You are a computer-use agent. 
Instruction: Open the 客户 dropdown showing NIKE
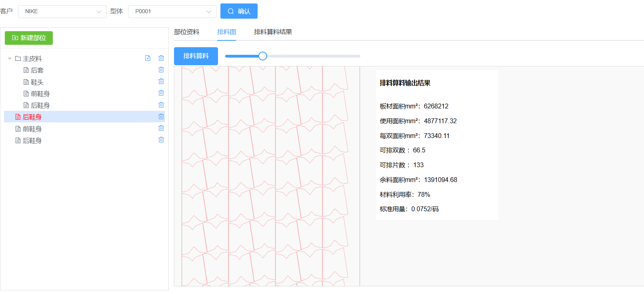[62, 11]
